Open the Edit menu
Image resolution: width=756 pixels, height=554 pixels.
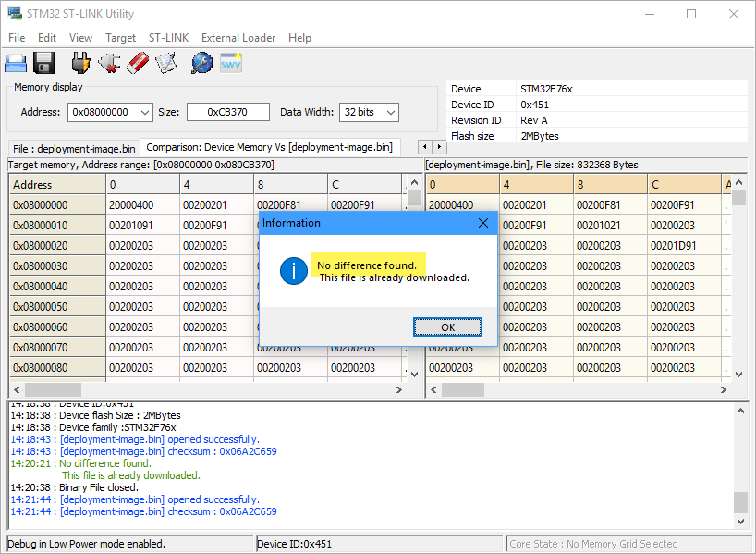(x=47, y=38)
